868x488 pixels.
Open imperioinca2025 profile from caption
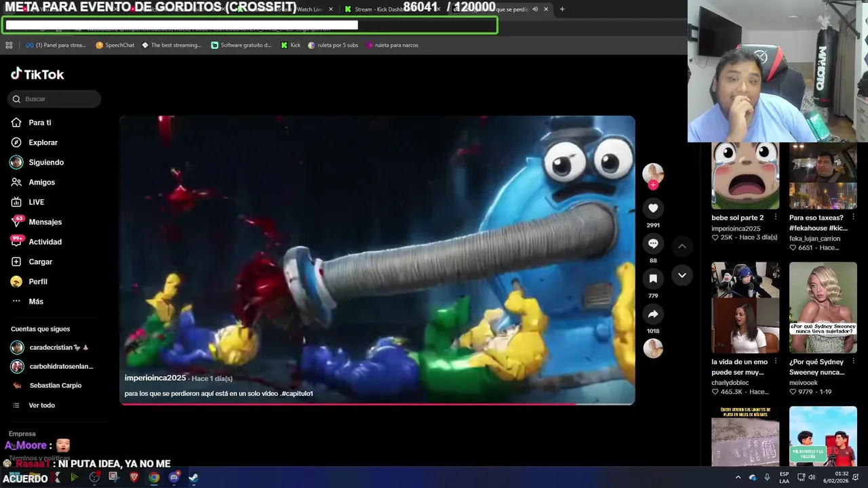(x=155, y=378)
